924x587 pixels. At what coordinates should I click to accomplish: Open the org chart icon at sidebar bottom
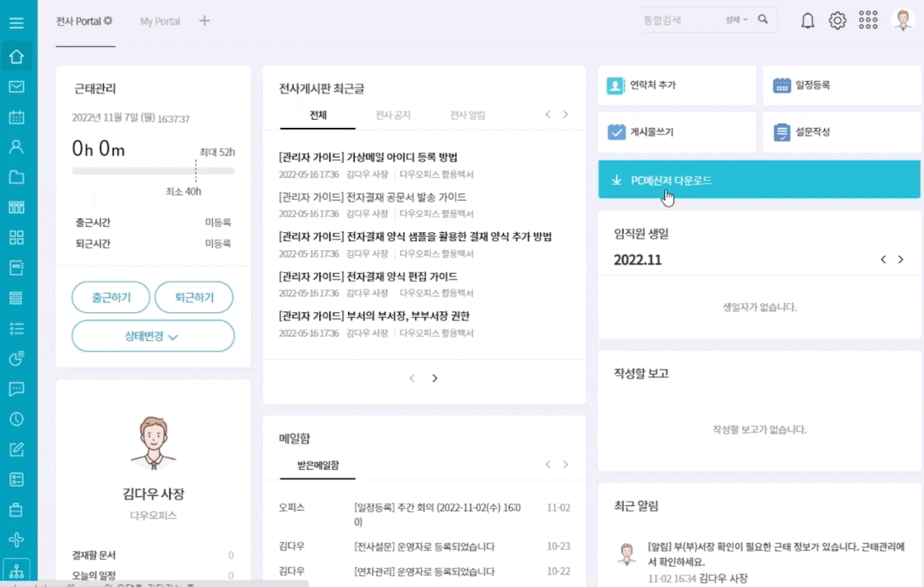(16, 570)
